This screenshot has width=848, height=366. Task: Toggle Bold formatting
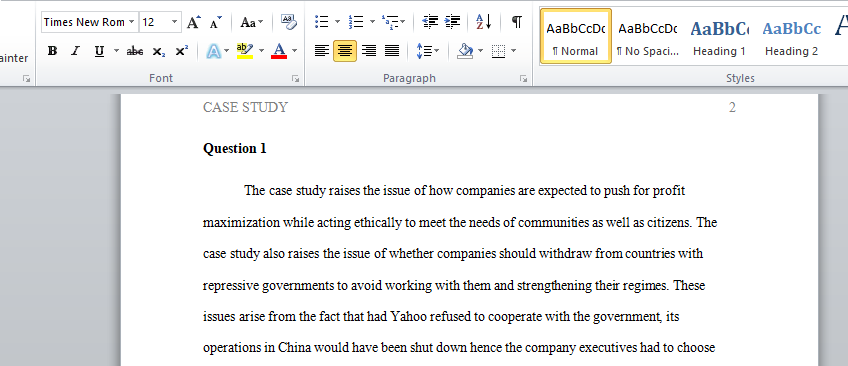(x=52, y=51)
